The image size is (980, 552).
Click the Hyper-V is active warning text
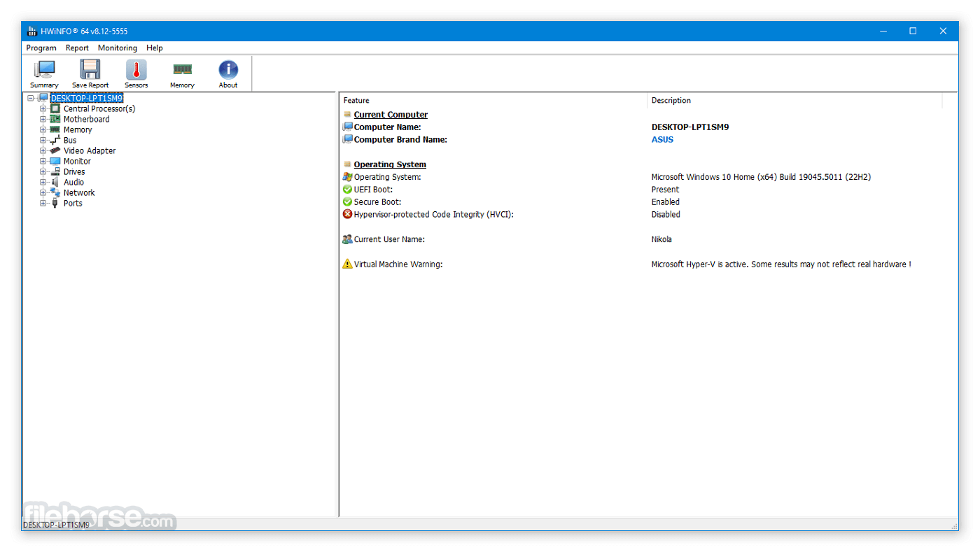pyautogui.click(x=781, y=264)
